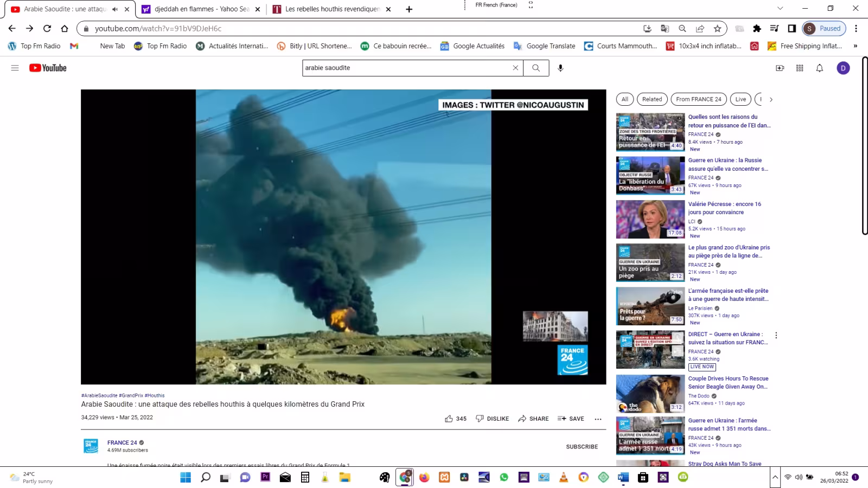The image size is (868, 488).
Task: Activate voice search microphone
Action: tap(560, 68)
